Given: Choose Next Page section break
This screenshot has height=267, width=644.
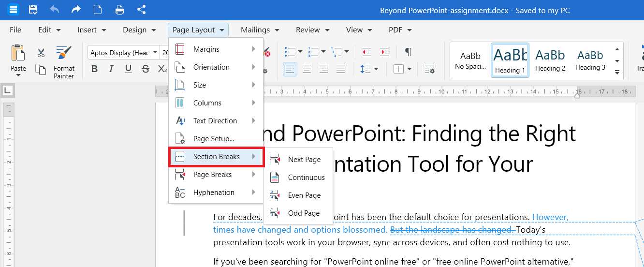Looking at the screenshot, I should click(x=298, y=160).
